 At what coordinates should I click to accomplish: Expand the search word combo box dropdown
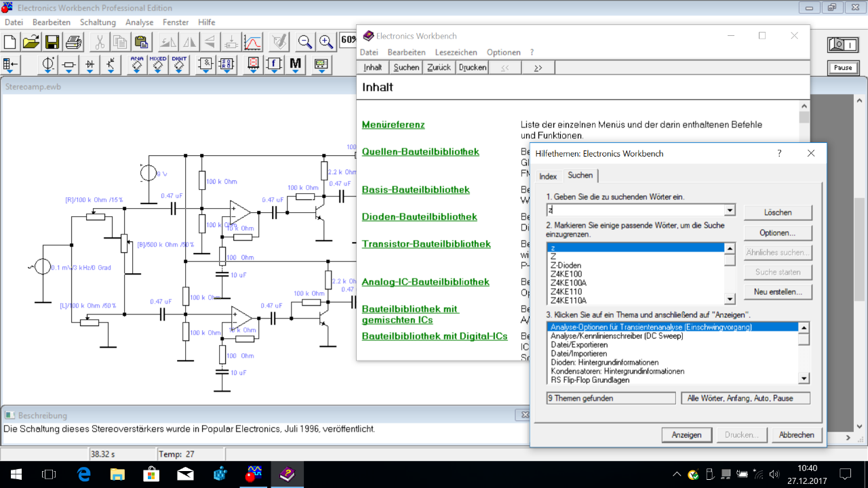(x=730, y=211)
